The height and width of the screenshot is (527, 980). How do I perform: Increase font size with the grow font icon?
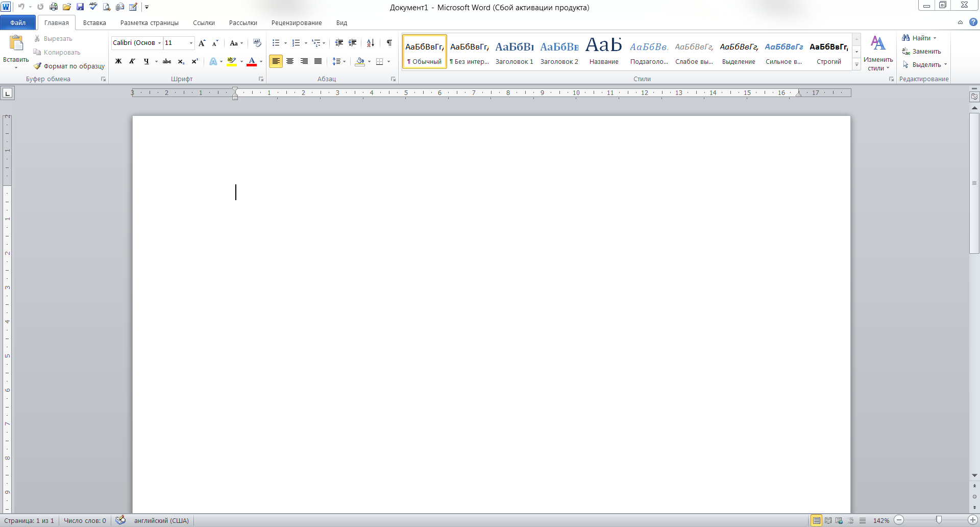pyautogui.click(x=202, y=43)
